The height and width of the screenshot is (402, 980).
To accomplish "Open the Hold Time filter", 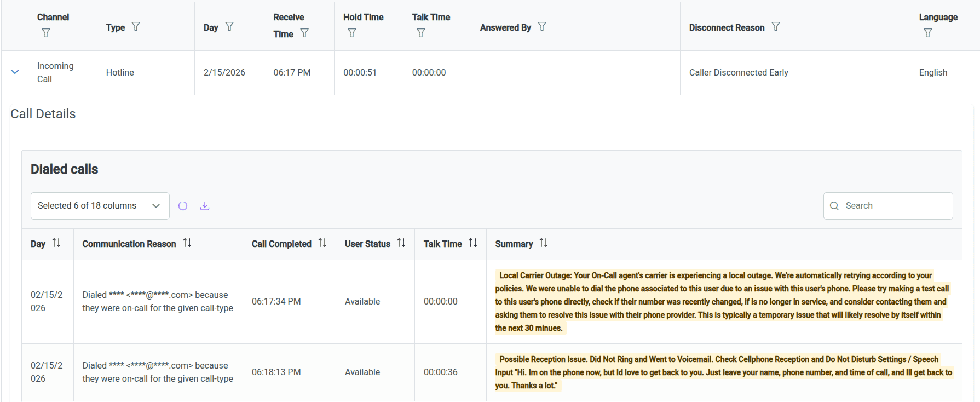I will 352,33.
